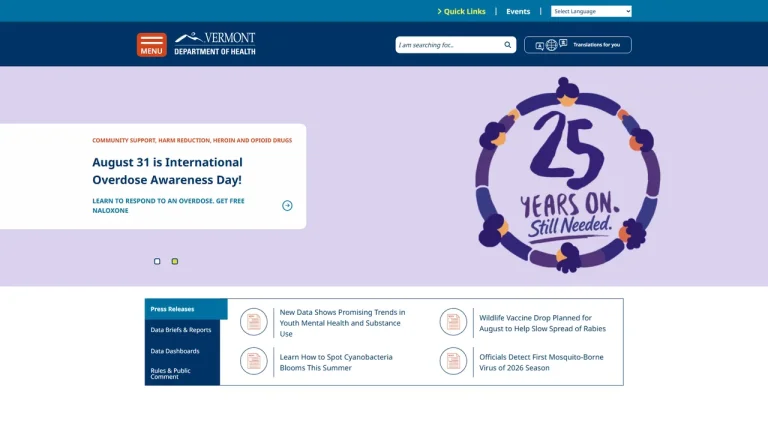The image size is (768, 432).
Task: Click the Community Support category tag
Action: (124, 141)
